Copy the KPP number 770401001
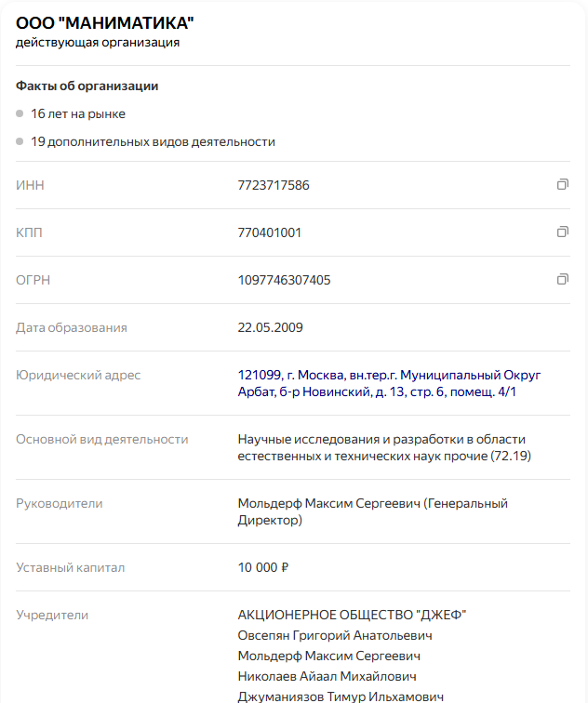The width and height of the screenshot is (588, 703). coord(562,232)
